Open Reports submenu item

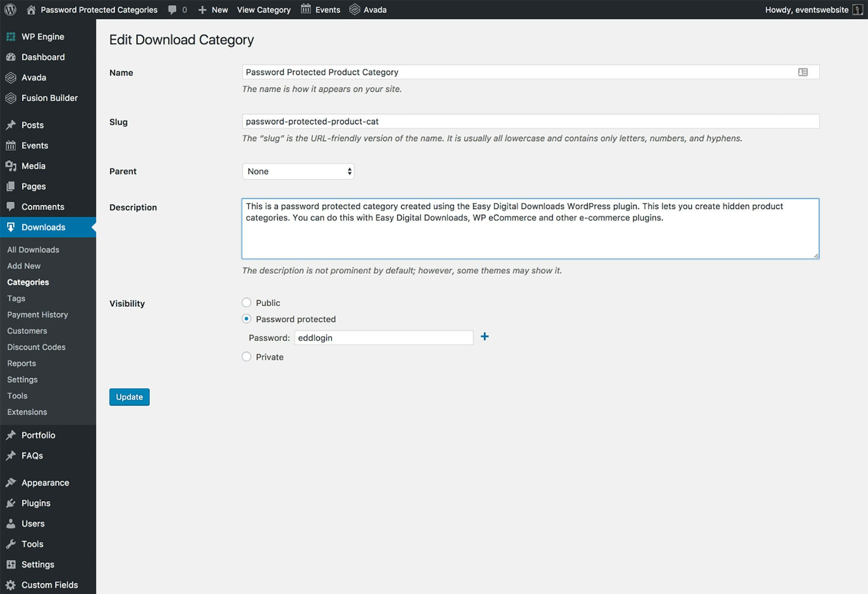[21, 363]
